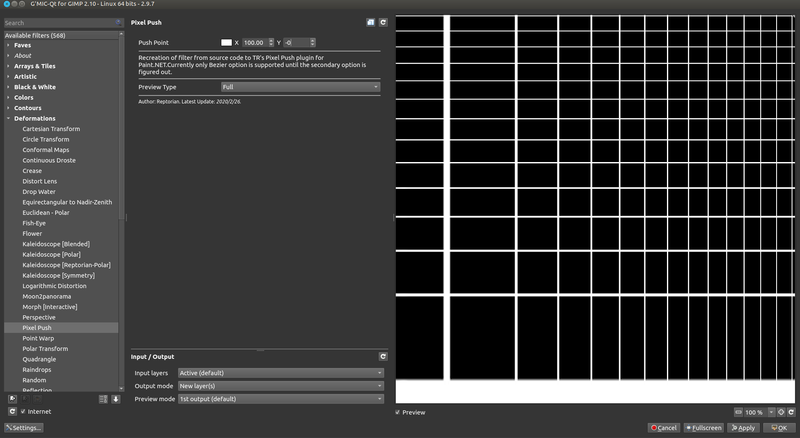This screenshot has height=438, width=800.
Task: Click the preview zoom-out icon beside 100 %
Action: [738, 412]
